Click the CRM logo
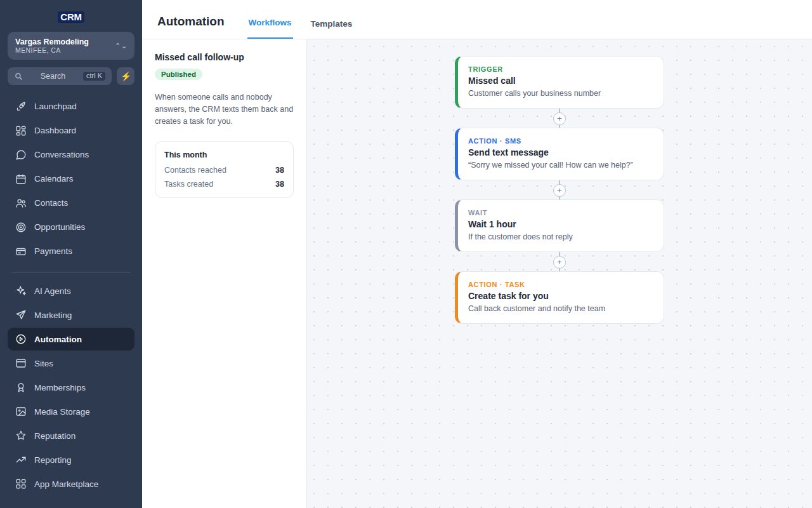 (x=71, y=17)
